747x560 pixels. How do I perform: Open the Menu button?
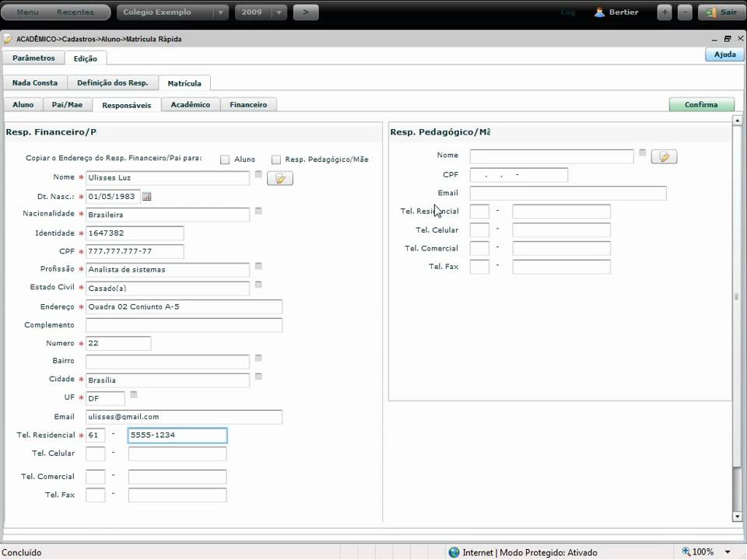28,12
